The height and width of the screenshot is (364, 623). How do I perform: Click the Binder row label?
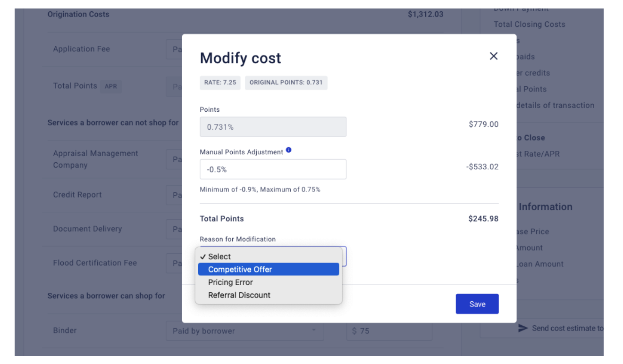(65, 331)
